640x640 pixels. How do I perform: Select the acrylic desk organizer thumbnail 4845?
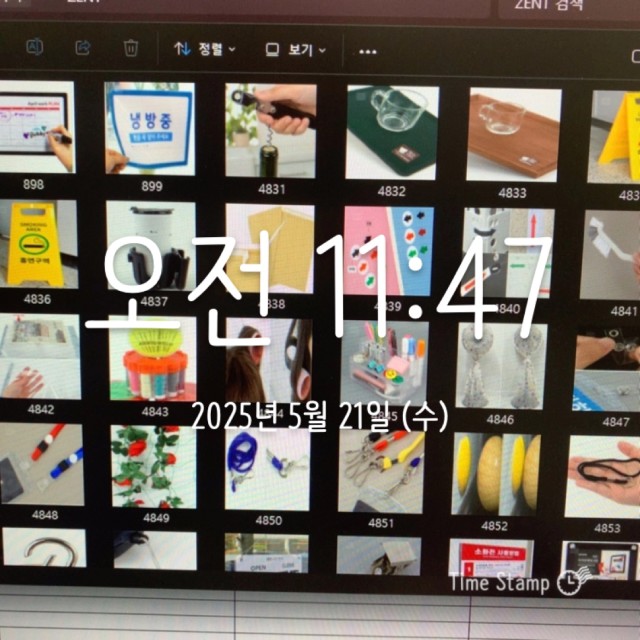coord(384,363)
